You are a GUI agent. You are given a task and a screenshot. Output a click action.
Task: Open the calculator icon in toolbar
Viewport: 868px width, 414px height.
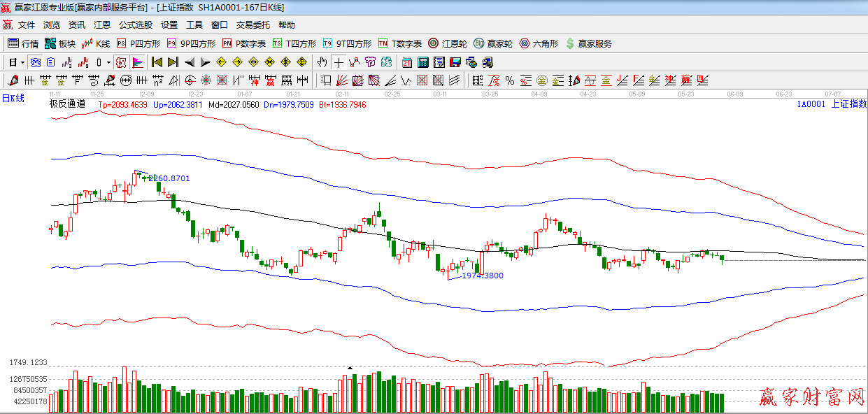422,62
